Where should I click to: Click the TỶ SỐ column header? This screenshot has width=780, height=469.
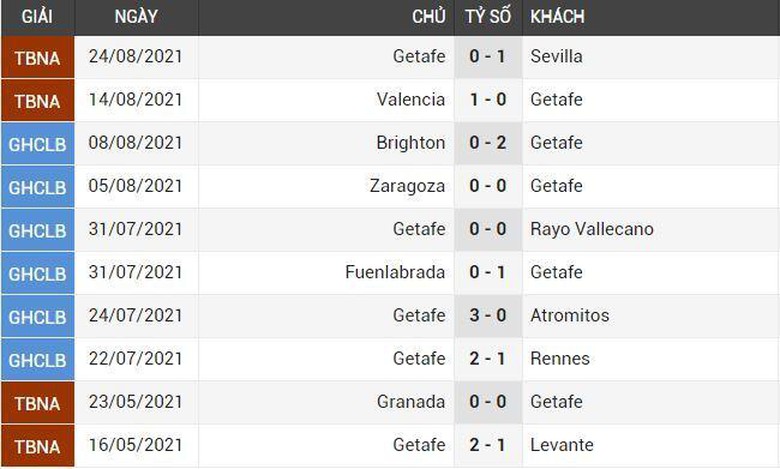[487, 17]
